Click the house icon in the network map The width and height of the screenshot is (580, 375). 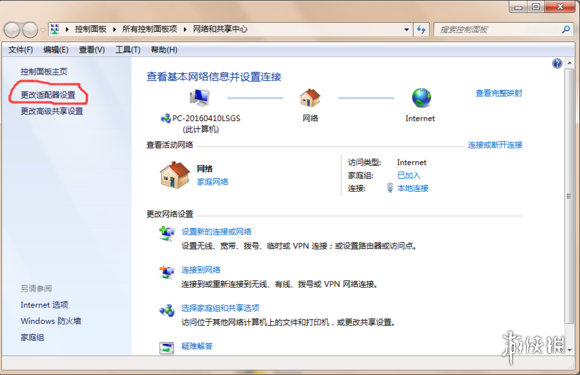(310, 98)
